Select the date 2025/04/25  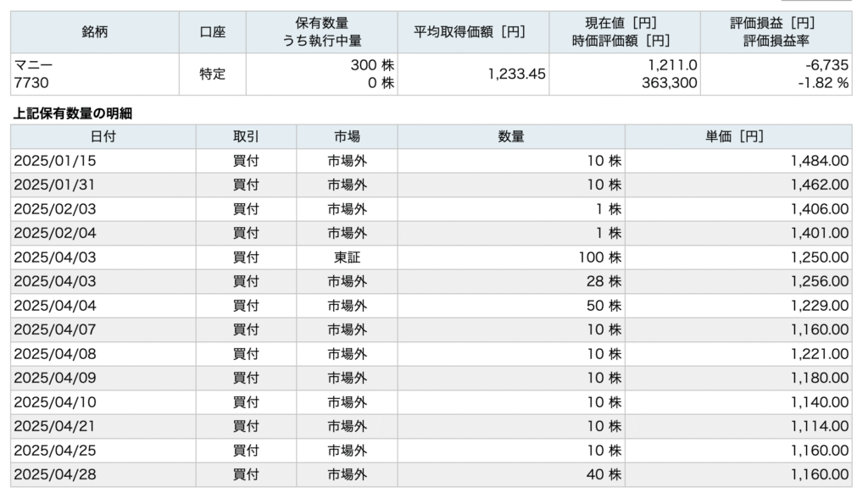tap(55, 451)
